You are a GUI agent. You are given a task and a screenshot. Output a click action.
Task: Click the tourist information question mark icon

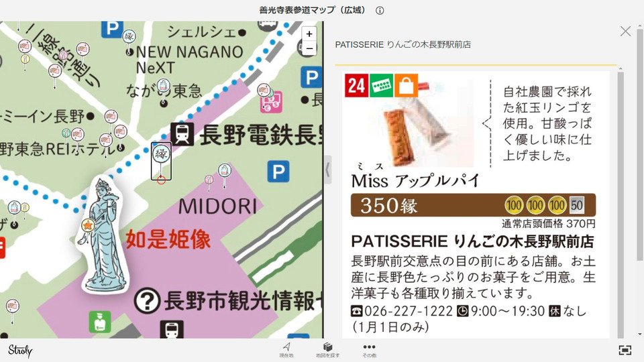[147, 301]
